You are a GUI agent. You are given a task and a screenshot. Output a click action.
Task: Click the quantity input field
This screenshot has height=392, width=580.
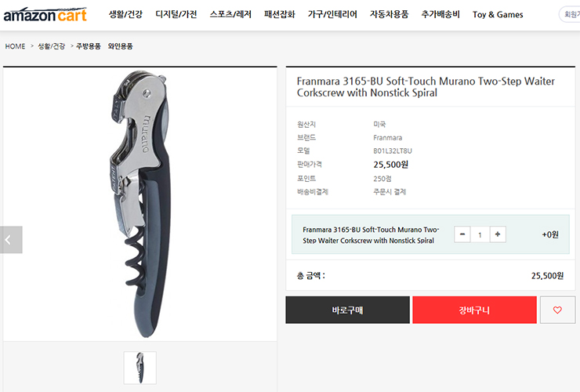[480, 234]
